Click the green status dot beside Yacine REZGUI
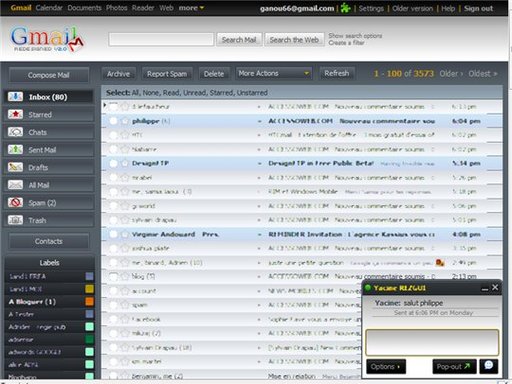The height and width of the screenshot is (384, 512). pos(368,288)
